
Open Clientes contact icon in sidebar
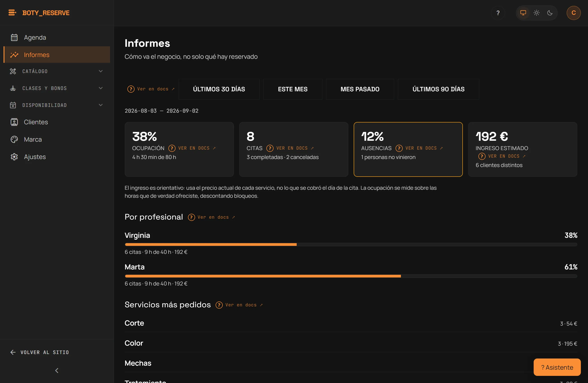point(14,122)
